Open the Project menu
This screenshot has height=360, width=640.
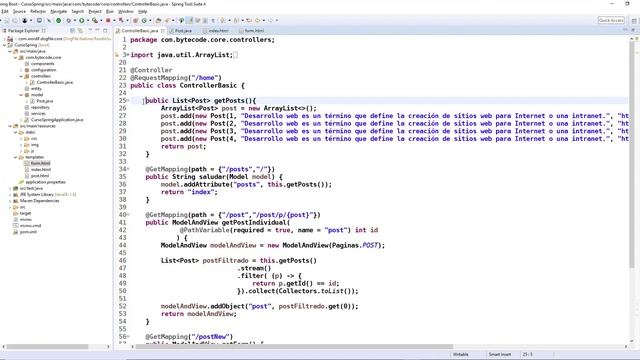point(95,11)
